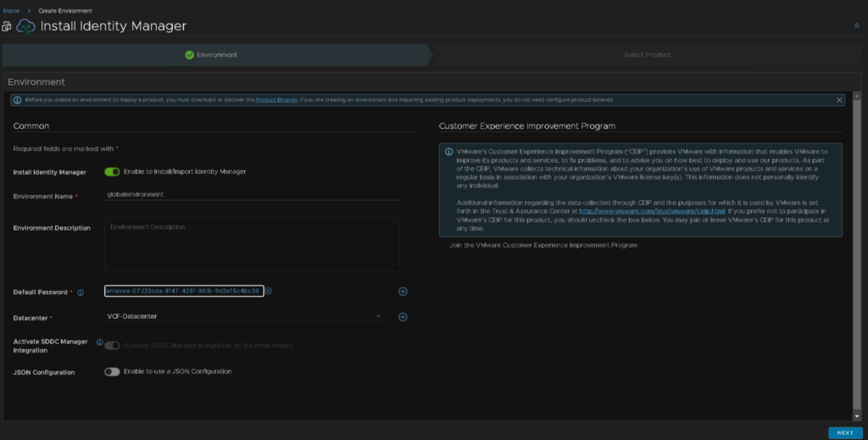Open the trustvmware ceip.html link
The width and height of the screenshot is (868, 440).
click(652, 211)
